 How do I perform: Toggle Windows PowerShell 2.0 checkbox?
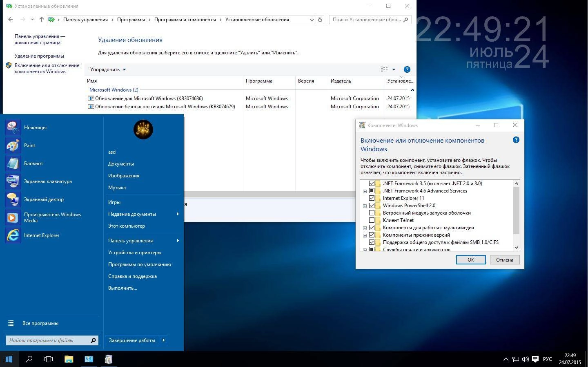[x=372, y=206]
